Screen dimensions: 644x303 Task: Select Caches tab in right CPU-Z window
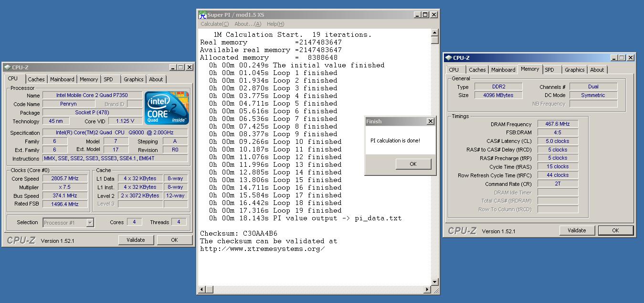tap(477, 70)
